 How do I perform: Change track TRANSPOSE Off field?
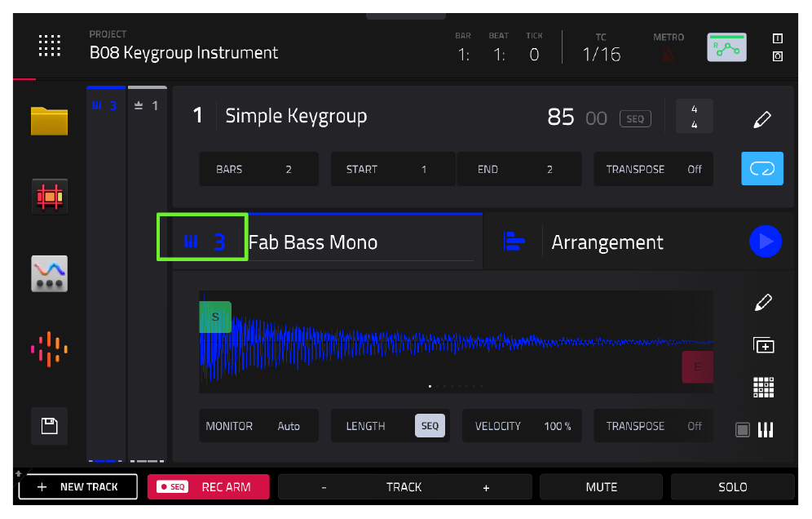[653, 426]
